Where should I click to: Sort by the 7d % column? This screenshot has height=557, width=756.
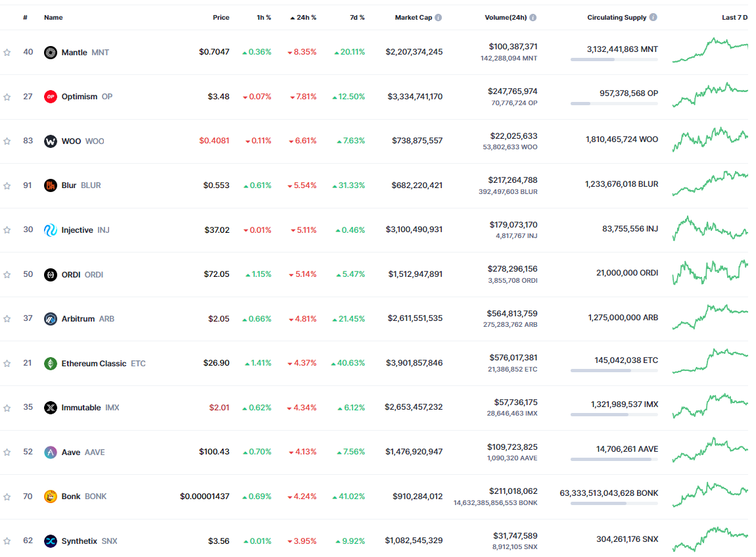coord(357,17)
